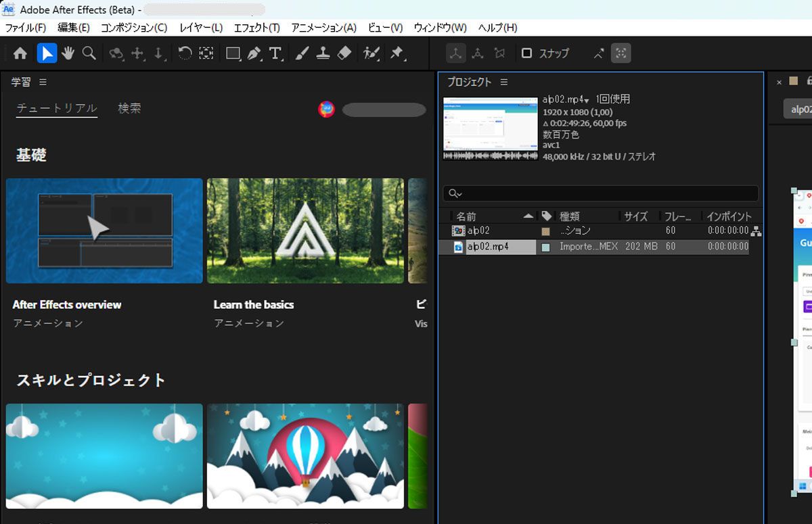Select the Orbit camera tool
Screen dimensions: 812x524
pyautogui.click(x=116, y=53)
